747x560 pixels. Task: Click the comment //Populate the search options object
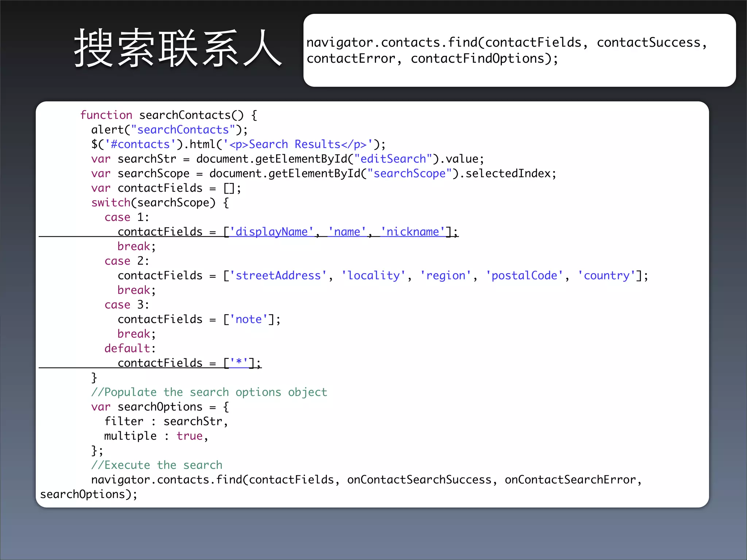[209, 392]
